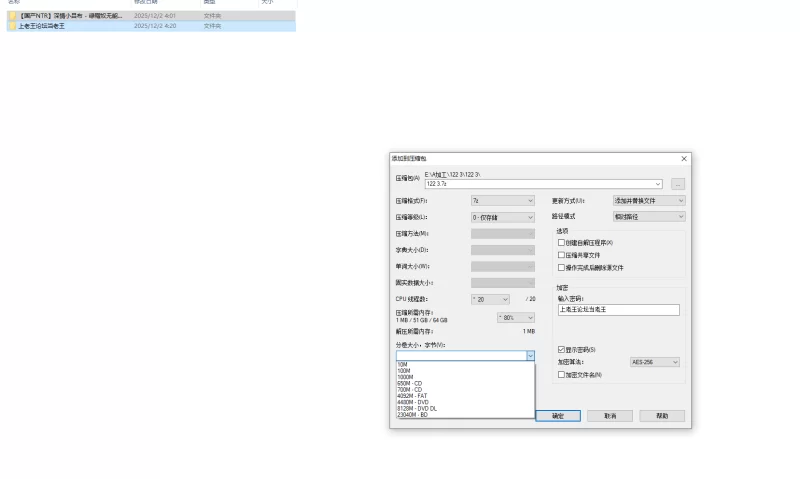Viewport: 800px width, 479px height.
Task: Click folder icon of the 4:01 folder row
Action: [13, 16]
